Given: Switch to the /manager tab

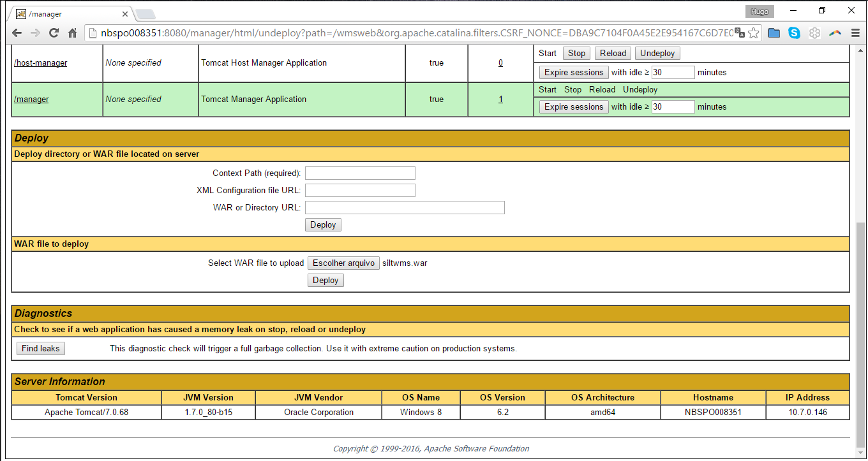Looking at the screenshot, I should 70,13.
